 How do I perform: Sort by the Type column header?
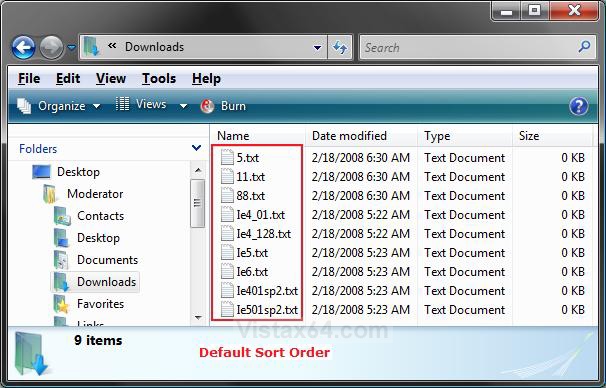coord(465,136)
